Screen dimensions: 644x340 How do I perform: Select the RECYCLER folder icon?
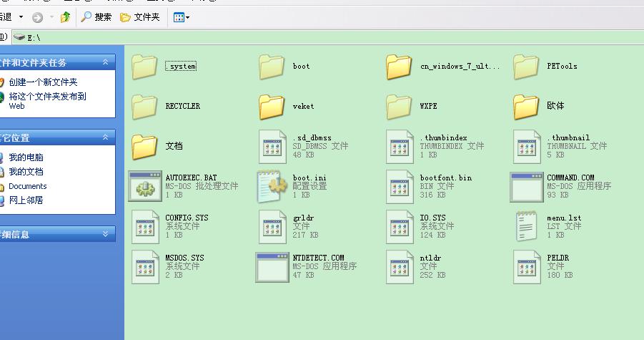point(144,107)
